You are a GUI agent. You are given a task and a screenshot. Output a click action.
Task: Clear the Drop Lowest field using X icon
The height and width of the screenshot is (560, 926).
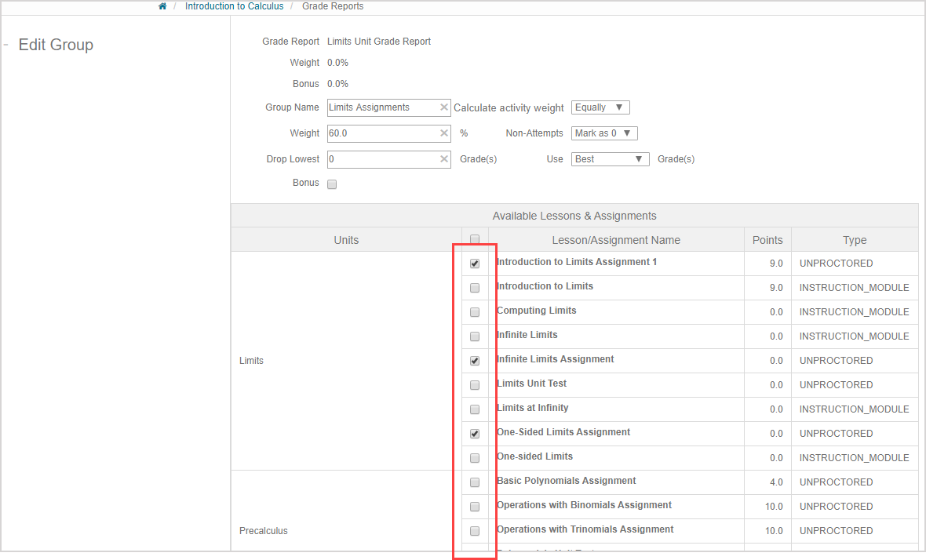point(444,159)
